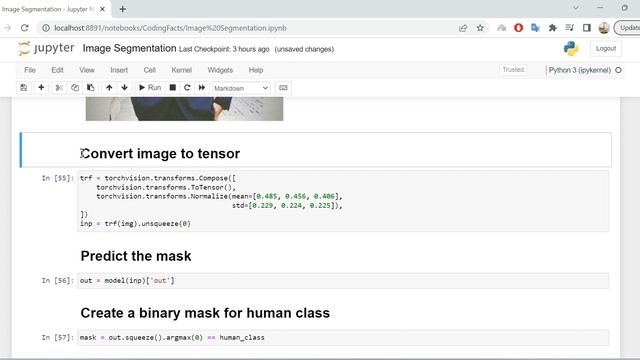This screenshot has width=640, height=360.
Task: Open the View menu
Action: pos(87,70)
